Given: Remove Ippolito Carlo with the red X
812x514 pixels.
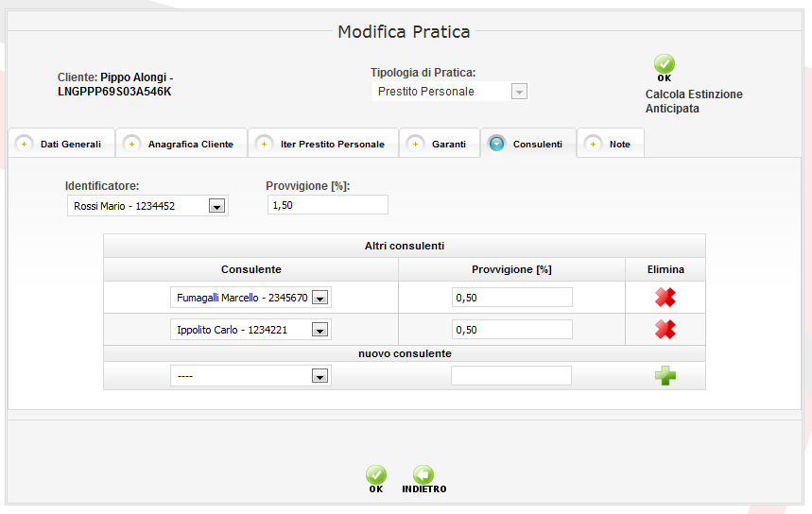Looking at the screenshot, I should pos(665,329).
